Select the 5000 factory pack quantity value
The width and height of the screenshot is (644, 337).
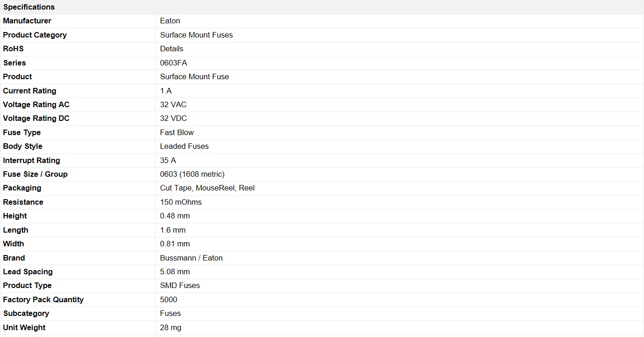[169, 299]
